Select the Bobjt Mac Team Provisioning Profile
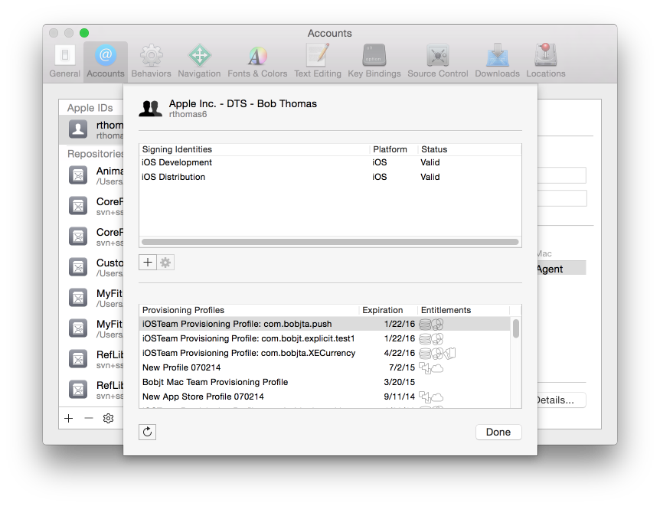 click(x=215, y=382)
